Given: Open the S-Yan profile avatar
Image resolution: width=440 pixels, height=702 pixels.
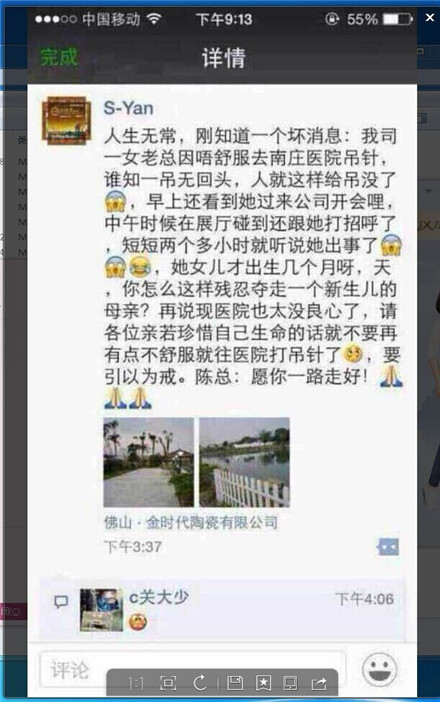Looking at the screenshot, I should 66,120.
